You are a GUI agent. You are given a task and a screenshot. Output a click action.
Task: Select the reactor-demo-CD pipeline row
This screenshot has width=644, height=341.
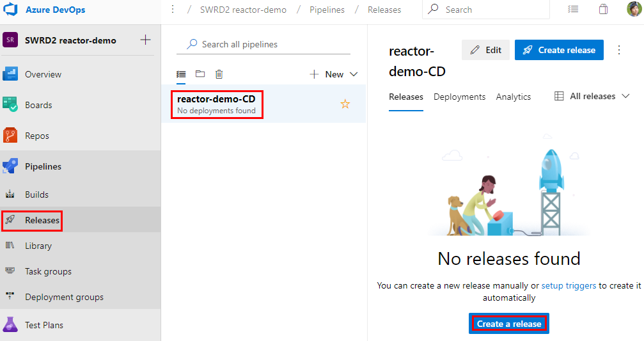[263, 104]
